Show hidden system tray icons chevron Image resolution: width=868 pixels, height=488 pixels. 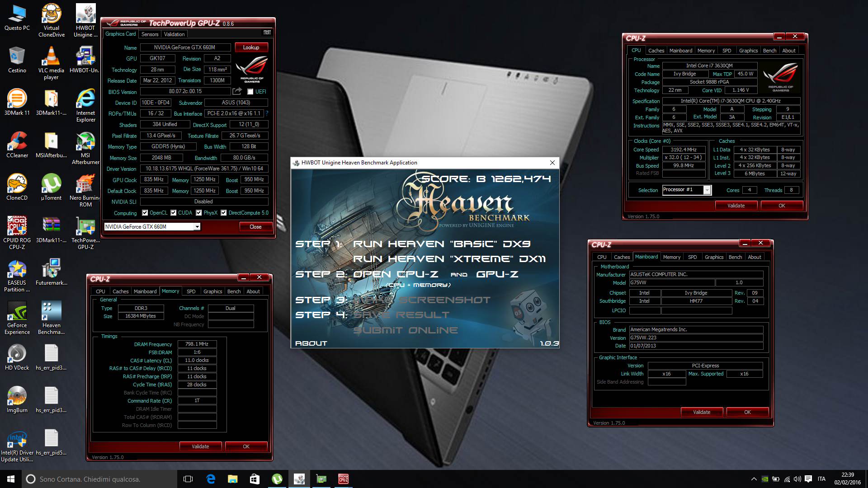[x=754, y=479]
